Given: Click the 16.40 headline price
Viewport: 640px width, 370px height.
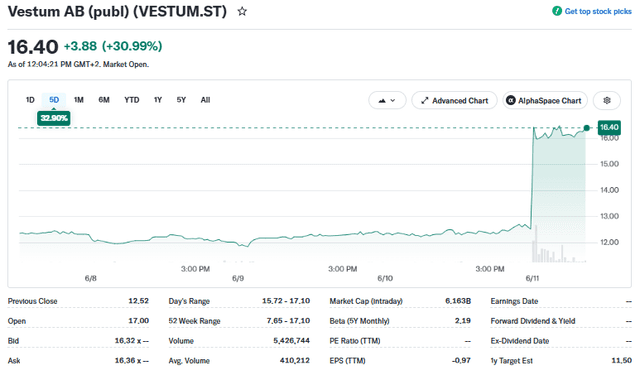Looking at the screenshot, I should point(33,47).
